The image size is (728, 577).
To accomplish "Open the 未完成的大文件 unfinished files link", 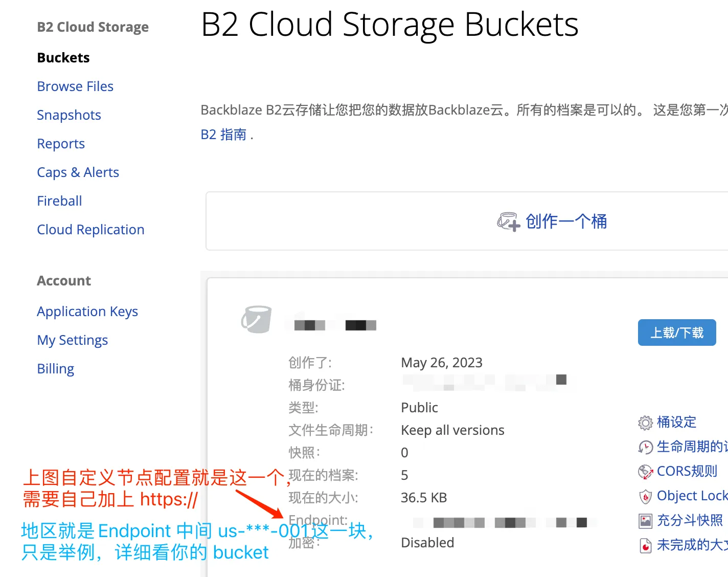I will 692,545.
